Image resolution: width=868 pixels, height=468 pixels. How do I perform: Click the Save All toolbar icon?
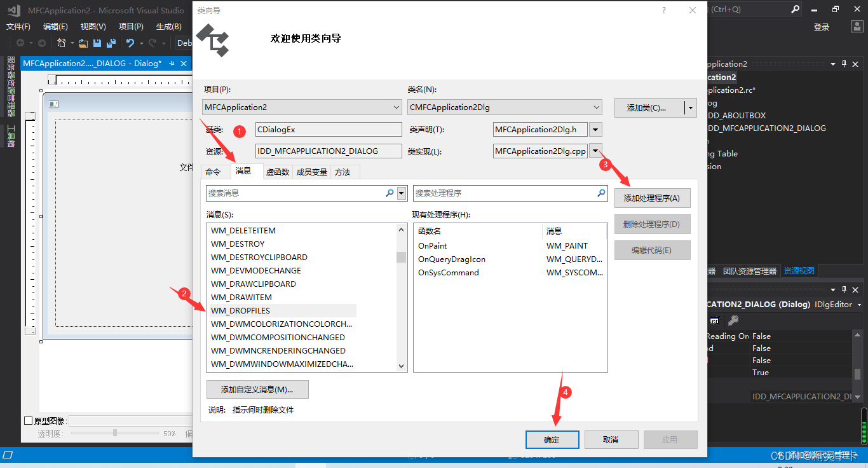pos(110,43)
